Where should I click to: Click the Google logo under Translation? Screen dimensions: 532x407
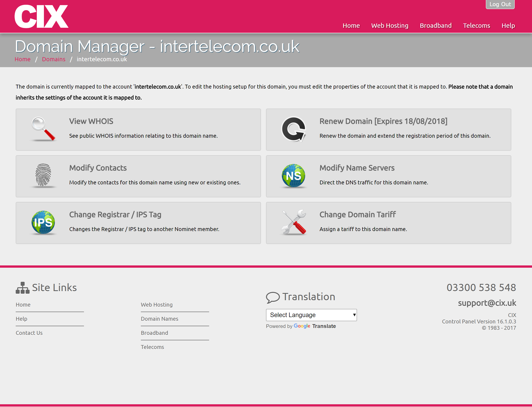coord(302,326)
